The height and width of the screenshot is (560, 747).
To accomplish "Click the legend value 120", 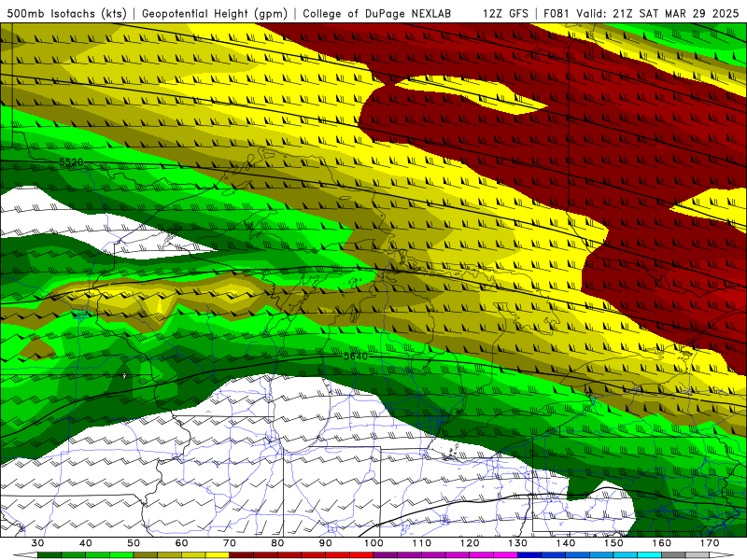I will click(470, 543).
